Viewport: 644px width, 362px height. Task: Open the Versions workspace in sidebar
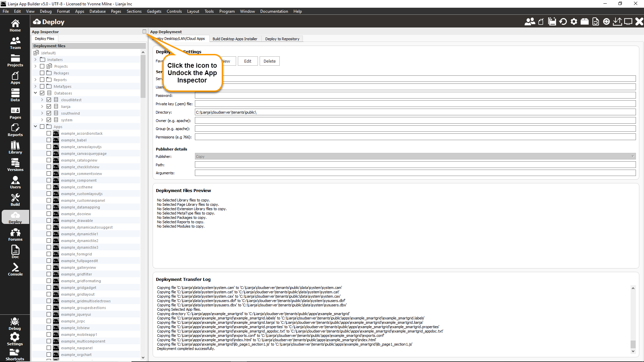coord(15,165)
